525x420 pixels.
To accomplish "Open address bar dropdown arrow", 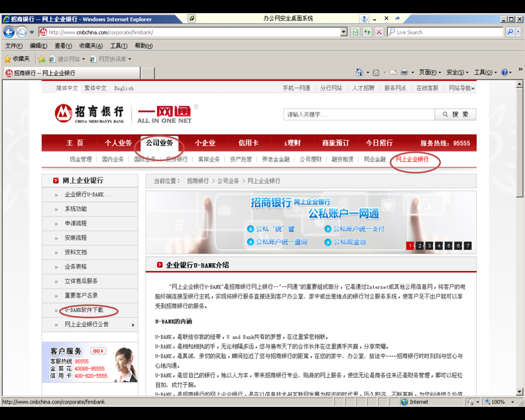I will (x=344, y=32).
